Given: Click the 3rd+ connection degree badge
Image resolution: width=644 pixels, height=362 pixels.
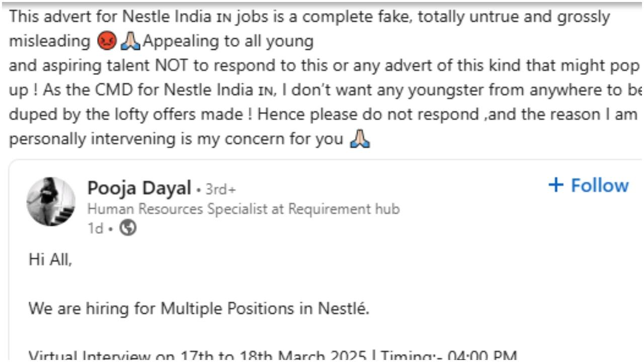Looking at the screenshot, I should coord(220,190).
